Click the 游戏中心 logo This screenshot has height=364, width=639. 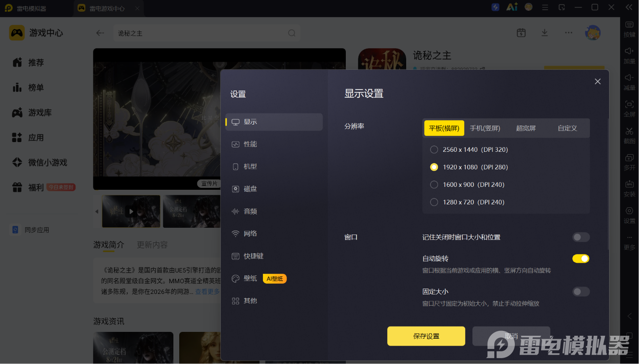(x=36, y=33)
